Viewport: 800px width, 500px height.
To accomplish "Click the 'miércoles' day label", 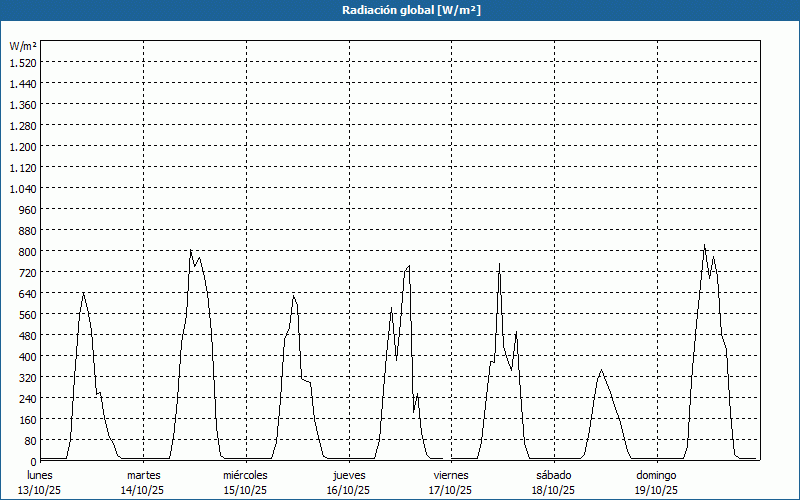I will tap(245, 475).
